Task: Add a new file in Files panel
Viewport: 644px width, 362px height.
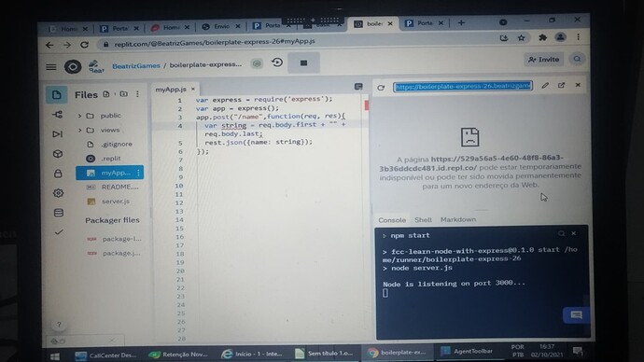Action: pos(106,94)
